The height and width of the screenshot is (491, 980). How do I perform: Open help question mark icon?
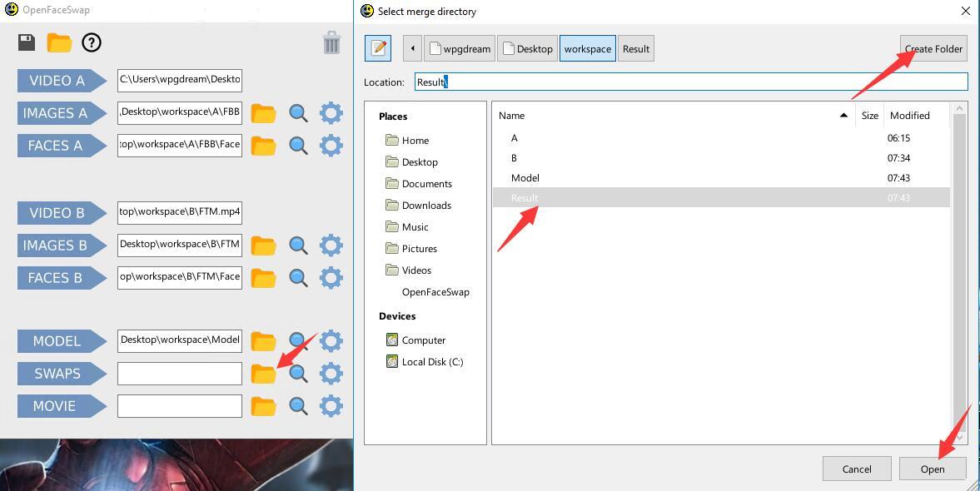pyautogui.click(x=92, y=42)
